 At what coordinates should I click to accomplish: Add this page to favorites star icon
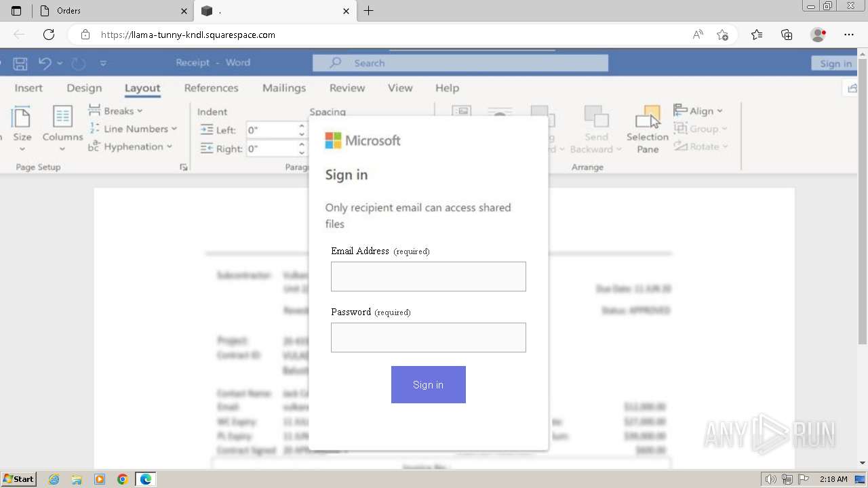[x=722, y=35]
